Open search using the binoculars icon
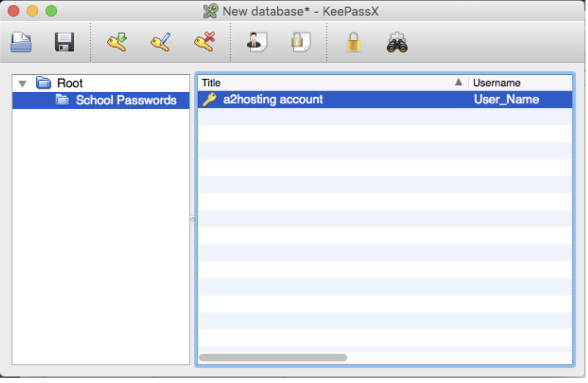 coord(397,43)
